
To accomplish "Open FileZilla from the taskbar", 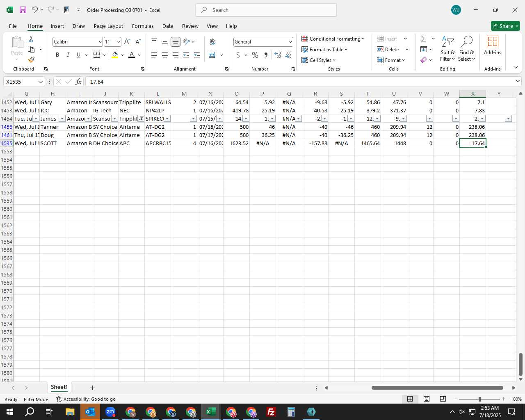I will [x=271, y=412].
